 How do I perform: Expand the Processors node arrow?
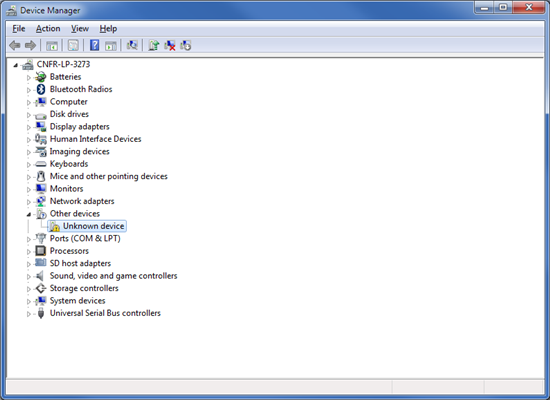point(29,252)
